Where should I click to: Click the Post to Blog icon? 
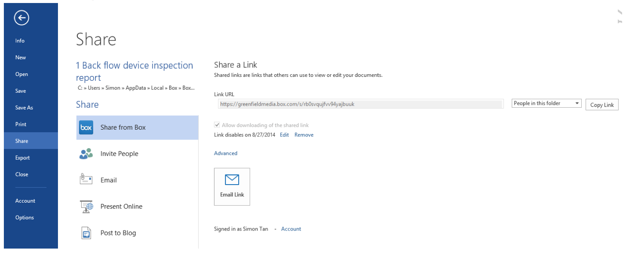click(x=86, y=233)
